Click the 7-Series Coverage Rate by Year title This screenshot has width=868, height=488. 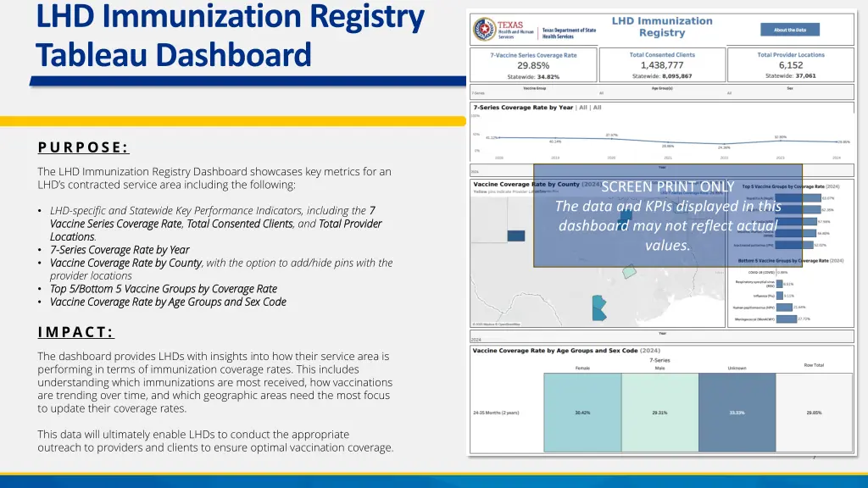point(523,108)
